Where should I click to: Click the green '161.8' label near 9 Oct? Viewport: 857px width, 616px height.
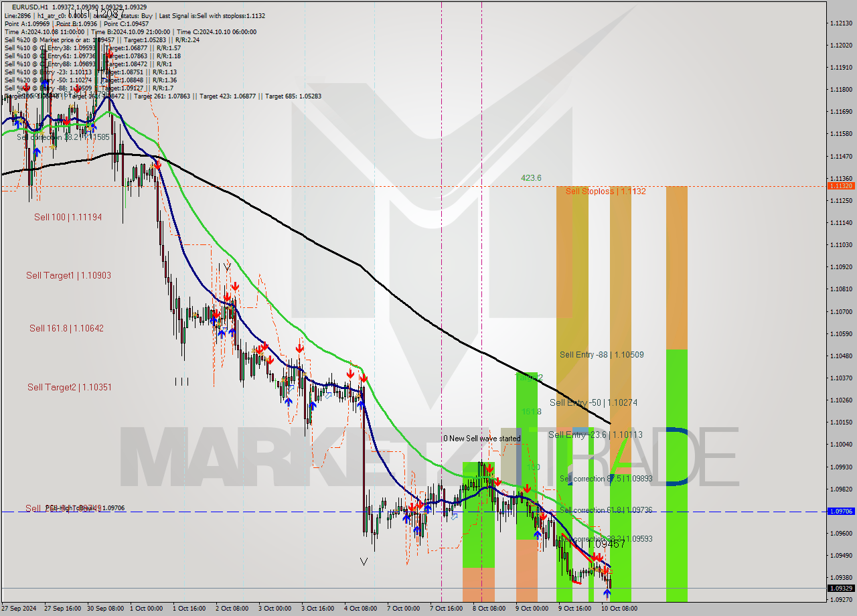[x=530, y=411]
